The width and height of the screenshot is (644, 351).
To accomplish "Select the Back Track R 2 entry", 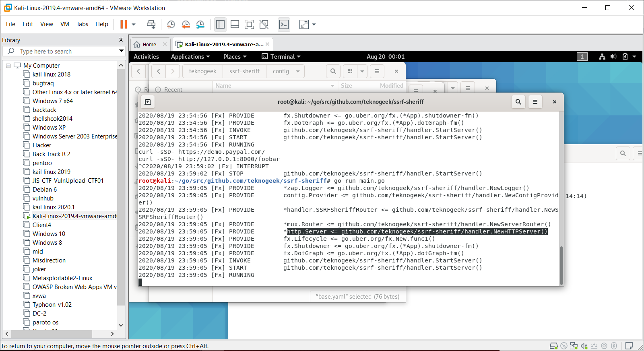I will coord(52,154).
